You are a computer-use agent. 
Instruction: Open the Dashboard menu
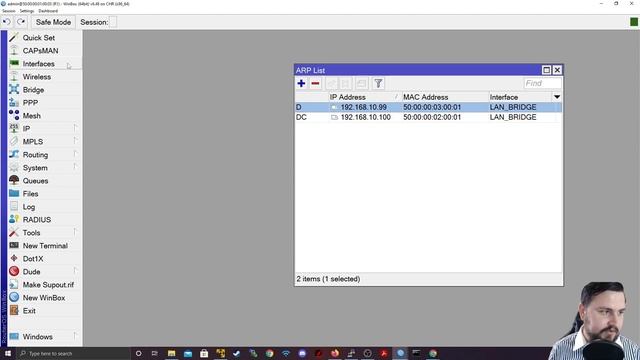[48, 11]
